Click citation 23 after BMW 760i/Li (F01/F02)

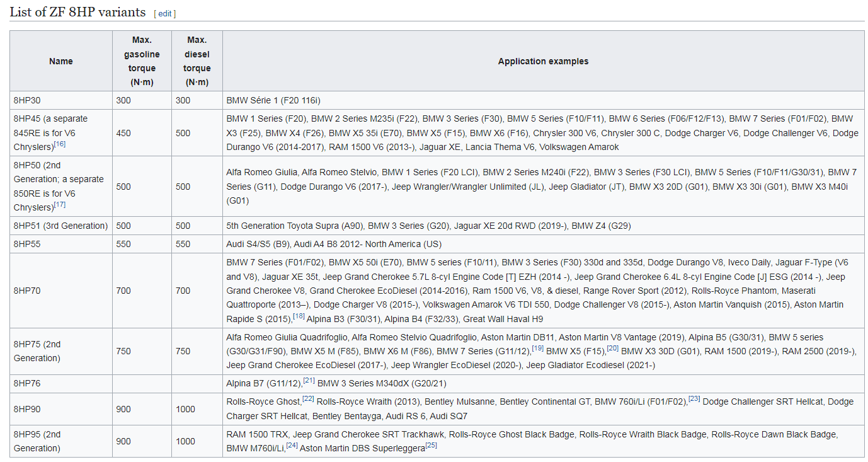point(694,398)
